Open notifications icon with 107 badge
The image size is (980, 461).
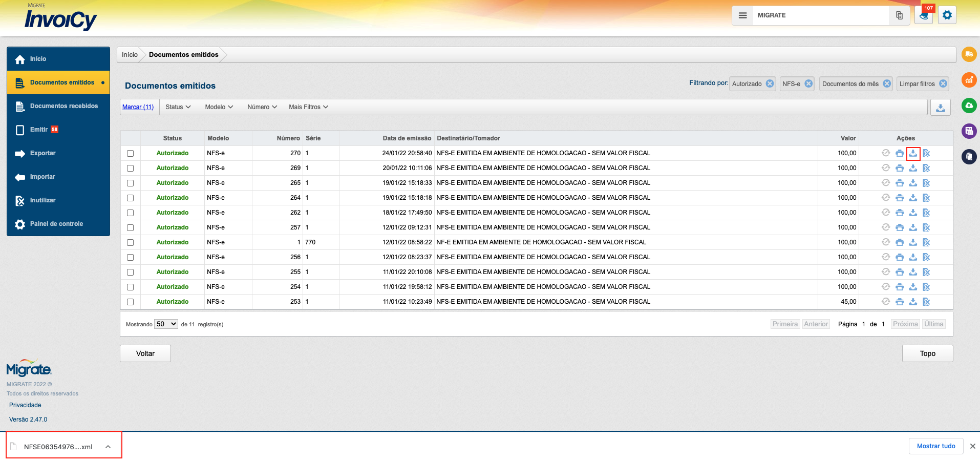924,16
